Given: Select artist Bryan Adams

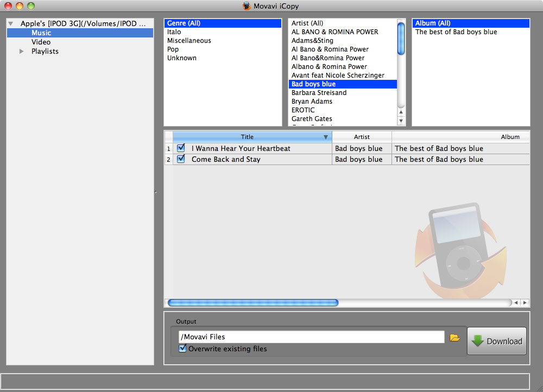Looking at the screenshot, I should (x=343, y=102).
